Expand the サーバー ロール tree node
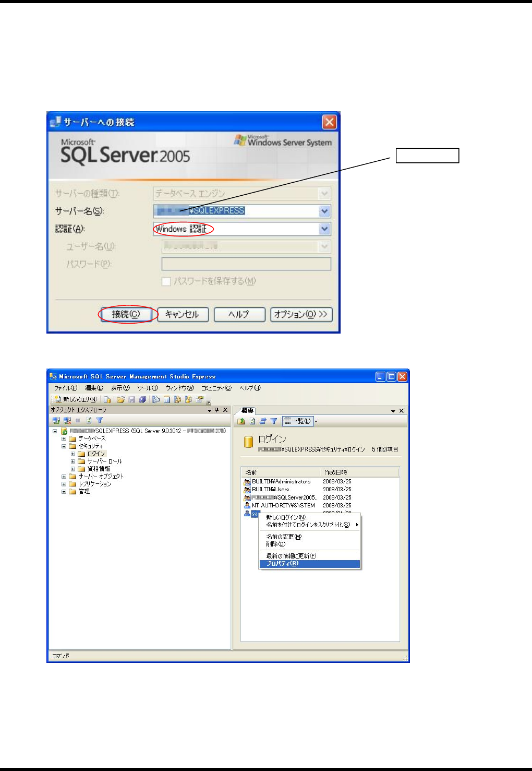The image size is (532, 771). click(73, 461)
